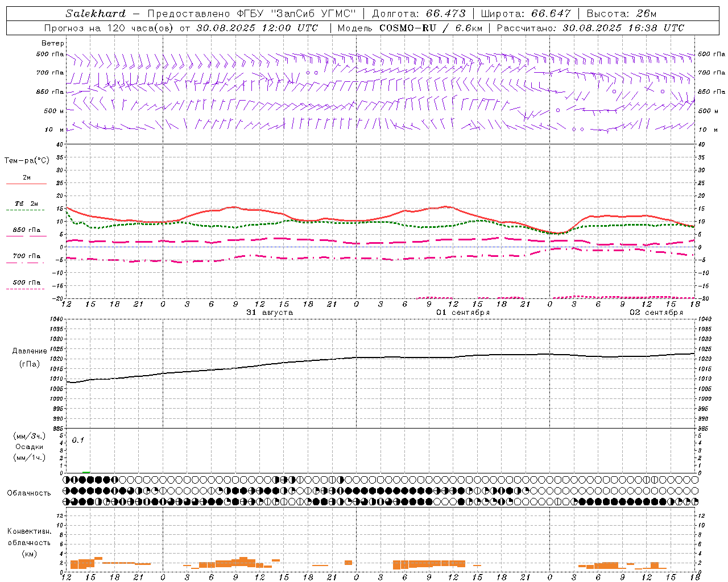
Task: Click the "Осадки" precipitation label
Action: 30,447
